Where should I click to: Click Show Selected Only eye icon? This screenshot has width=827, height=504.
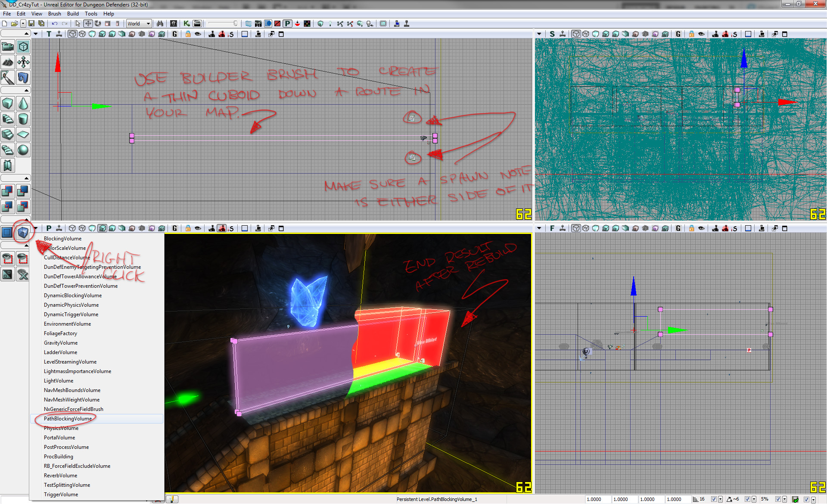(8, 258)
